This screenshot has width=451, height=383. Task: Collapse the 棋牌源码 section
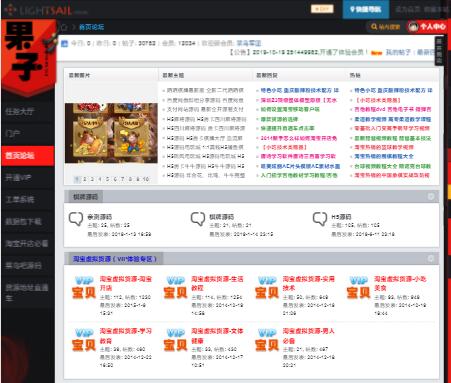431,197
